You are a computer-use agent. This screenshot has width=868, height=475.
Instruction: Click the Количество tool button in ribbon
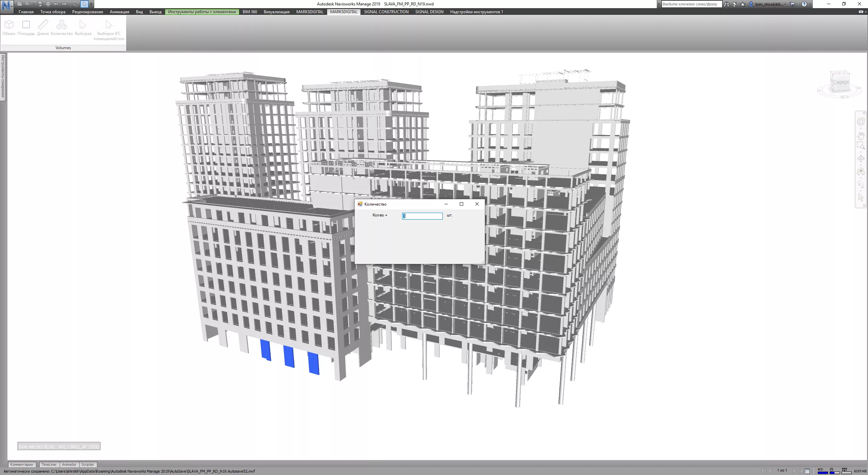coord(62,28)
